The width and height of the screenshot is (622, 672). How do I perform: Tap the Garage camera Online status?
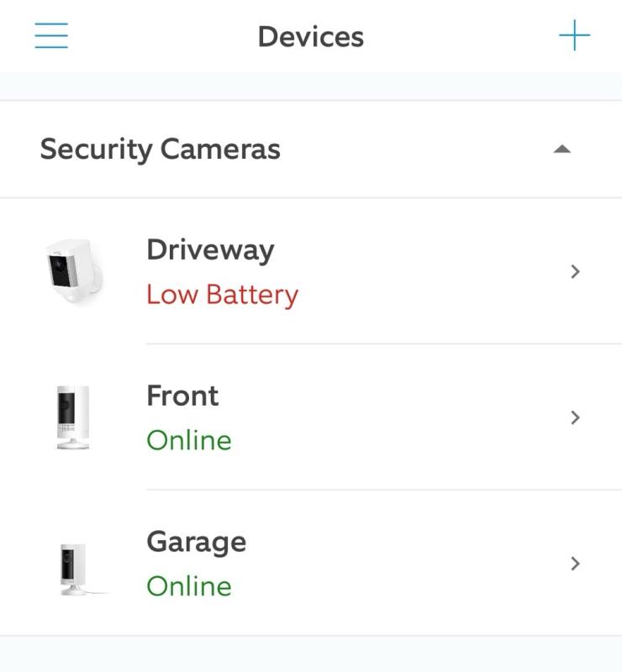tap(188, 586)
